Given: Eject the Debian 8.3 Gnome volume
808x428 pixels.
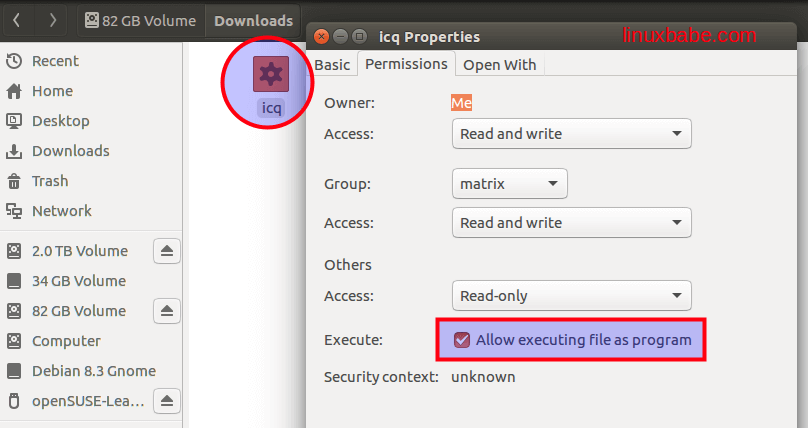Looking at the screenshot, I should (x=167, y=371).
